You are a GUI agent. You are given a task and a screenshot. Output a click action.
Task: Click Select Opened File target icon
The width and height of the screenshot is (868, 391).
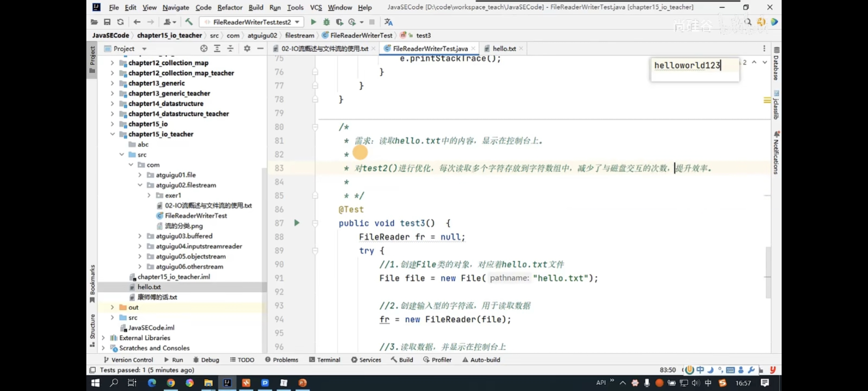(x=204, y=49)
